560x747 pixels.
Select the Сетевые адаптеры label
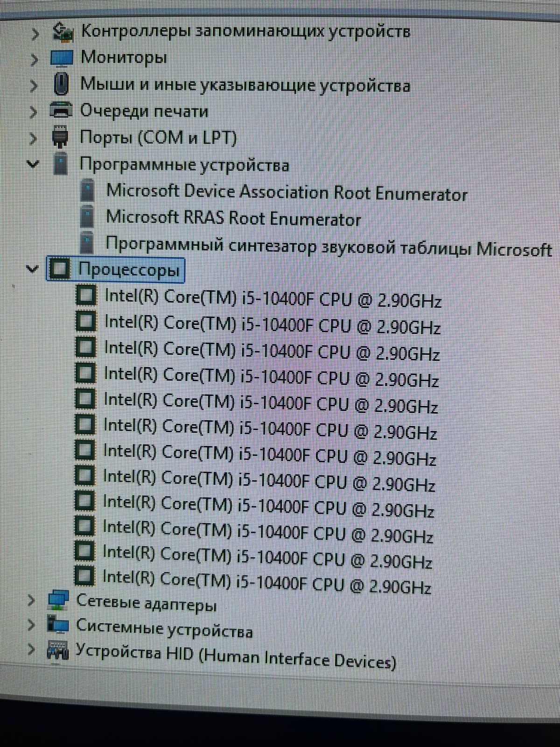pyautogui.click(x=147, y=603)
